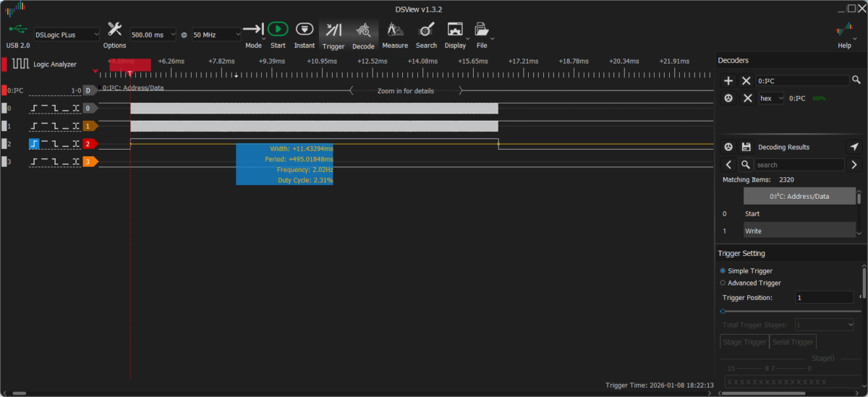Expand the 50 MHz sample rate dropdown
The width and height of the screenshot is (868, 397).
(216, 35)
